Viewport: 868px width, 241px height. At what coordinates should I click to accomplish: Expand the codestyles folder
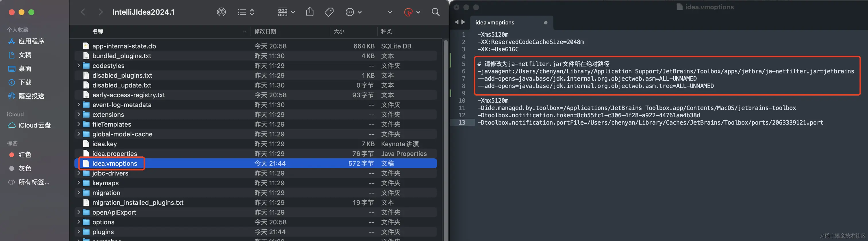click(x=79, y=66)
